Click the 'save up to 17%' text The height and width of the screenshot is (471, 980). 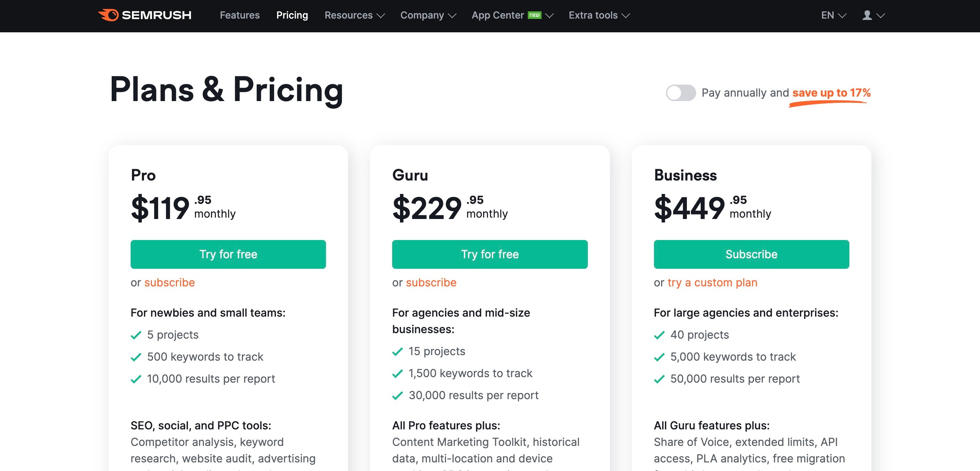pos(831,92)
